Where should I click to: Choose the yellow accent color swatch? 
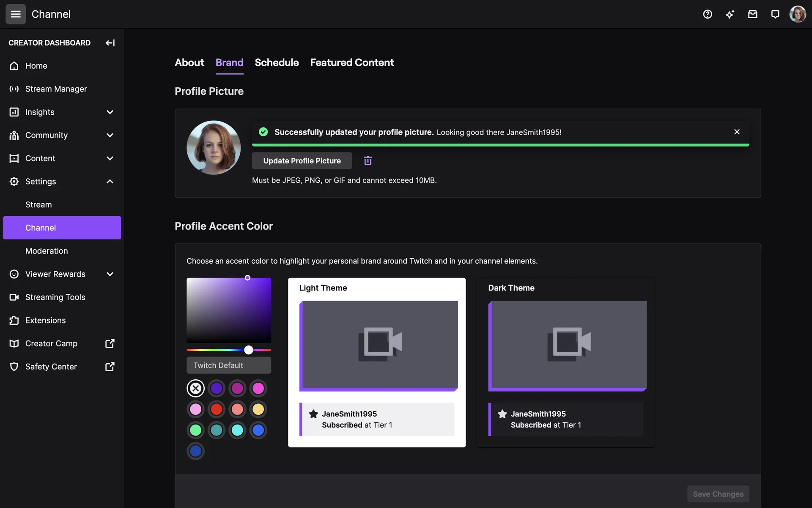click(258, 409)
